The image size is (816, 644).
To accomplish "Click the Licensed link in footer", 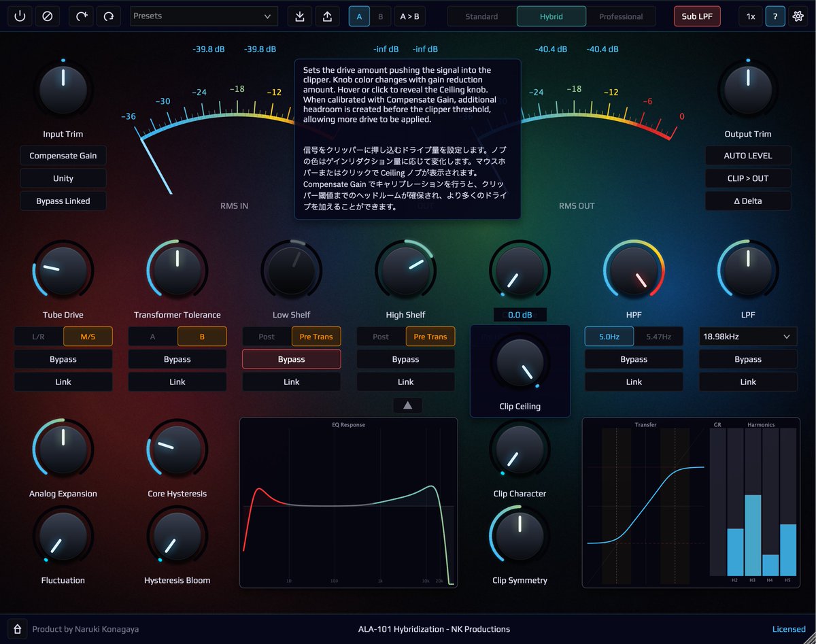I will click(x=789, y=629).
